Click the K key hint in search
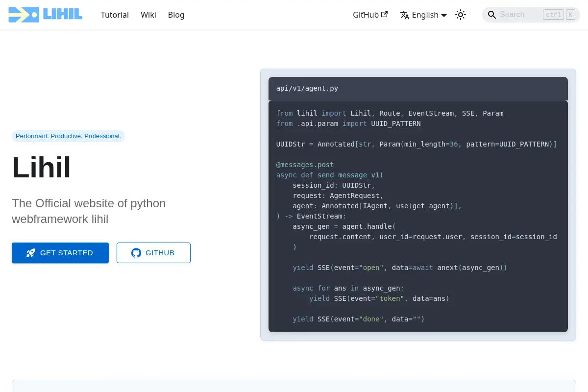The image size is (588, 392). click(570, 15)
